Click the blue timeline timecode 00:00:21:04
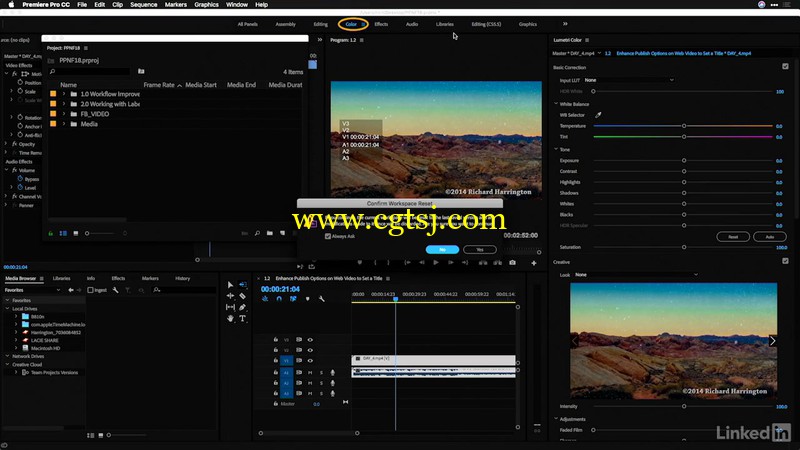This screenshot has height=450, width=800. tap(280, 289)
